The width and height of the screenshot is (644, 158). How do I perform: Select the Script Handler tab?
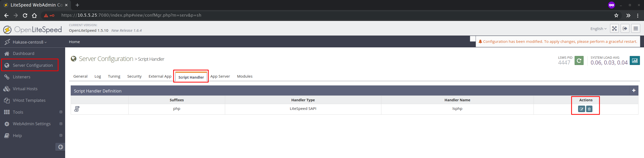click(x=191, y=77)
